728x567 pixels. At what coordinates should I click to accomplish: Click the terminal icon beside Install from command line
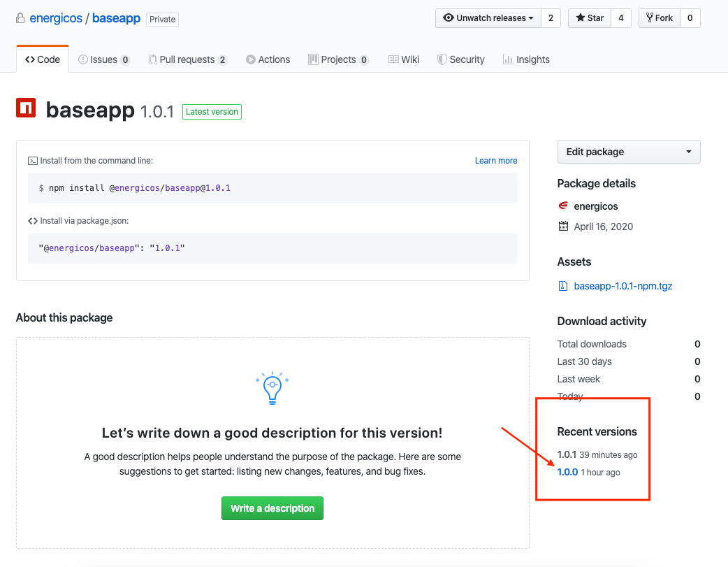point(33,161)
